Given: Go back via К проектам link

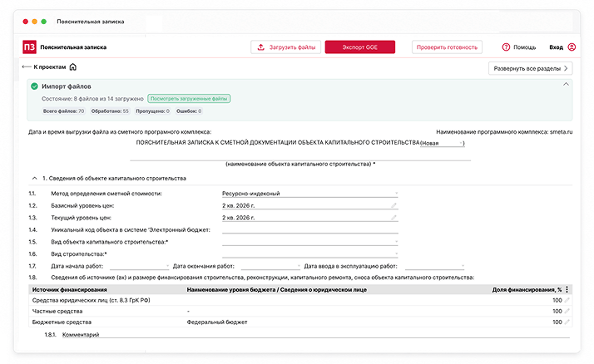Looking at the screenshot, I should [50, 67].
